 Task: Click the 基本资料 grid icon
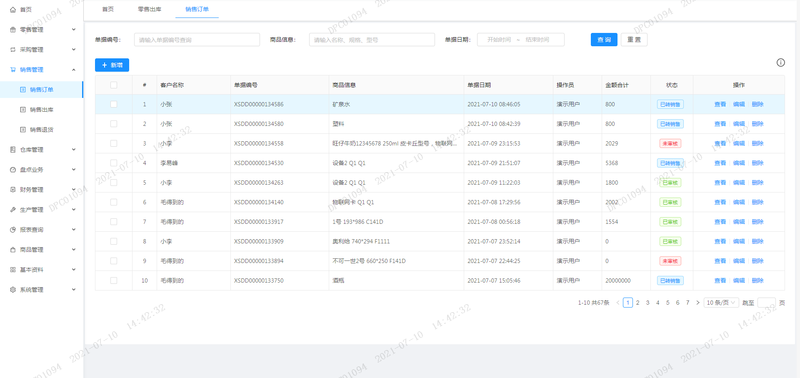pyautogui.click(x=13, y=270)
